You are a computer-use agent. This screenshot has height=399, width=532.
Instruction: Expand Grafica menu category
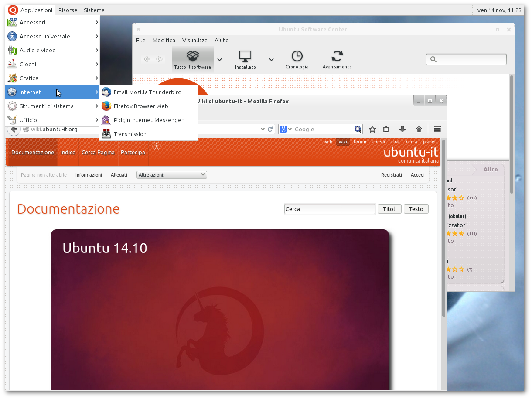click(53, 78)
